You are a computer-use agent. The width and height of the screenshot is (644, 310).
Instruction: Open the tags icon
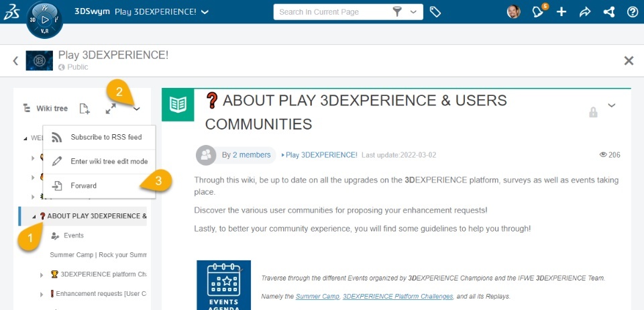click(435, 12)
